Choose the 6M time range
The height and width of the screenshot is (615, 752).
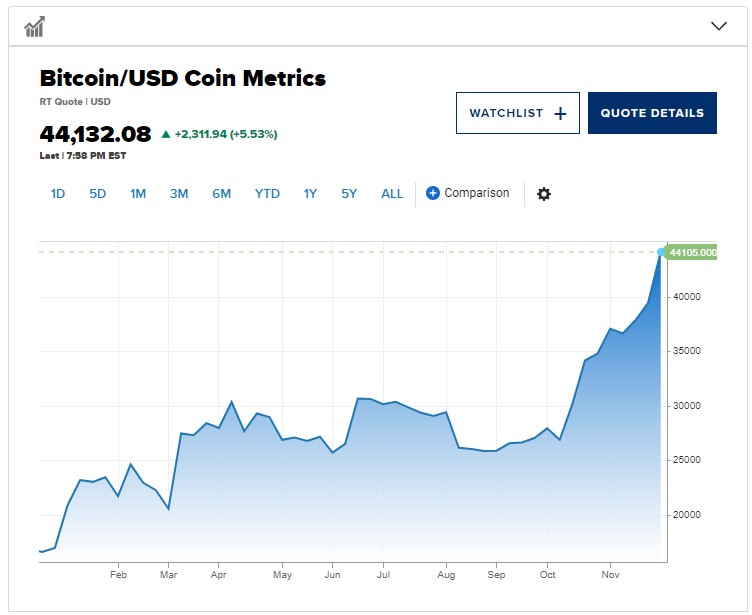222,194
